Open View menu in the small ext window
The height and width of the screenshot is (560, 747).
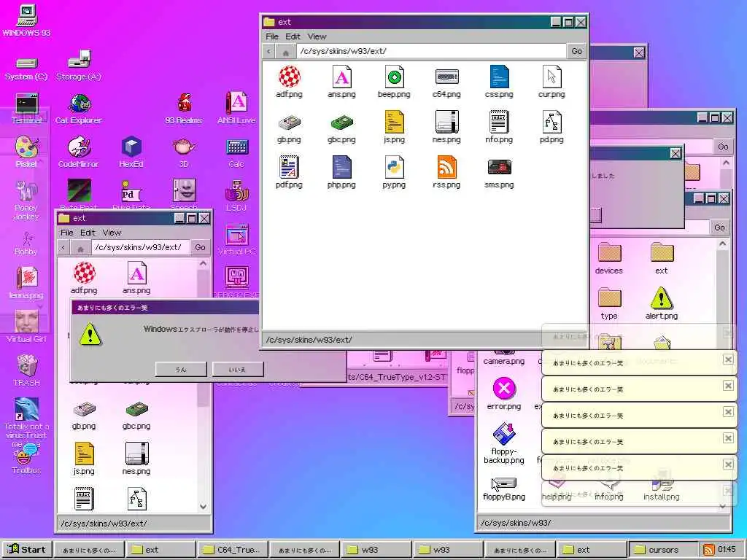(x=112, y=233)
